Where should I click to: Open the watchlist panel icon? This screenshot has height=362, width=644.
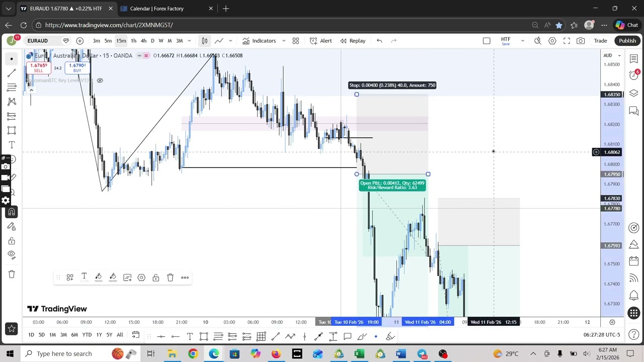point(634,59)
